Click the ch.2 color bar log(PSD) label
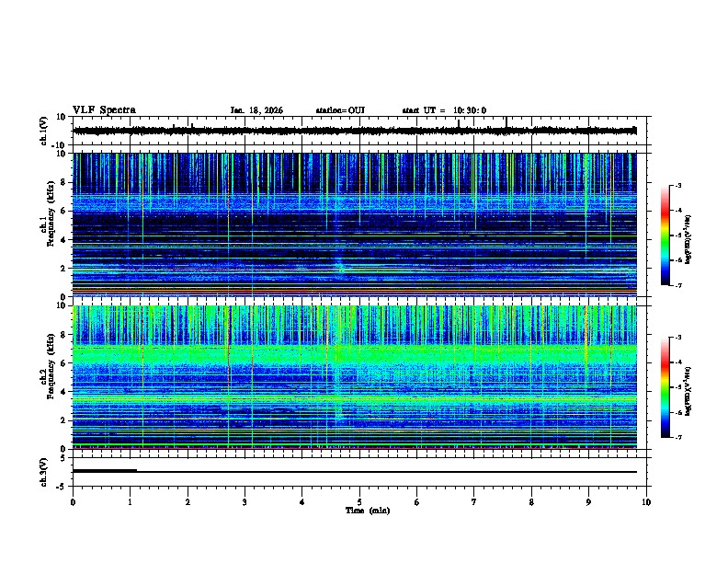Viewport: 728px width, 563px height. [688, 391]
